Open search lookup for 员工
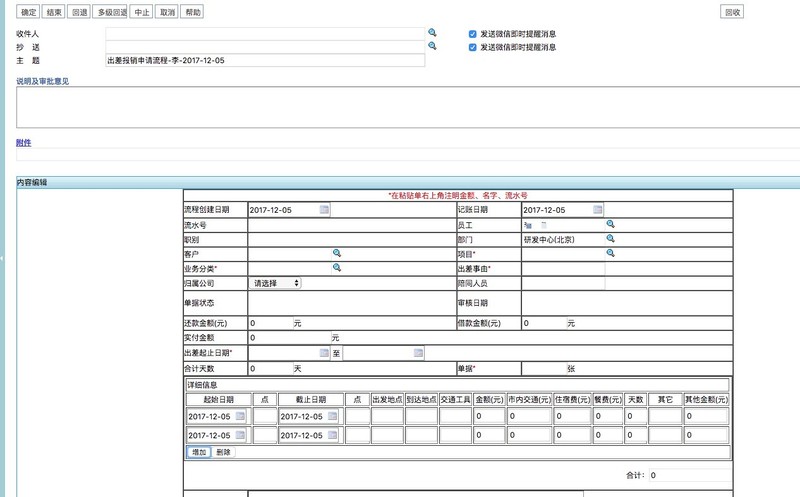The height and width of the screenshot is (497, 800). (610, 224)
